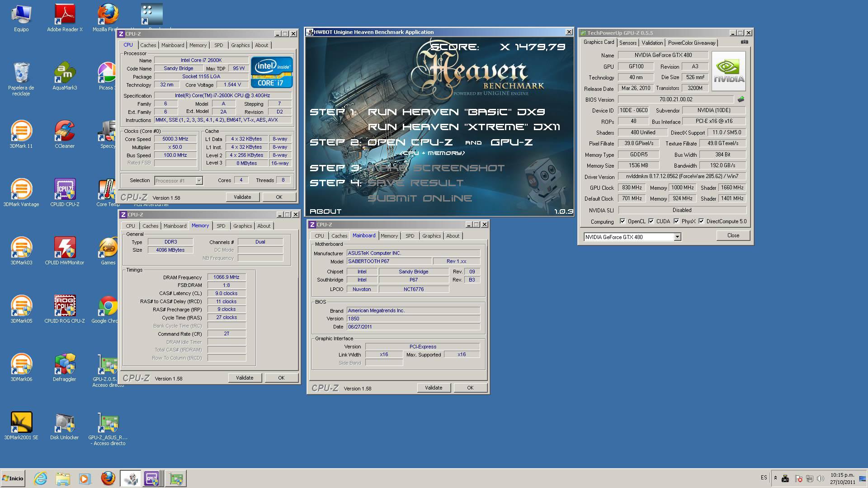Click the BIOS Version field in GPU-Z

point(675,99)
